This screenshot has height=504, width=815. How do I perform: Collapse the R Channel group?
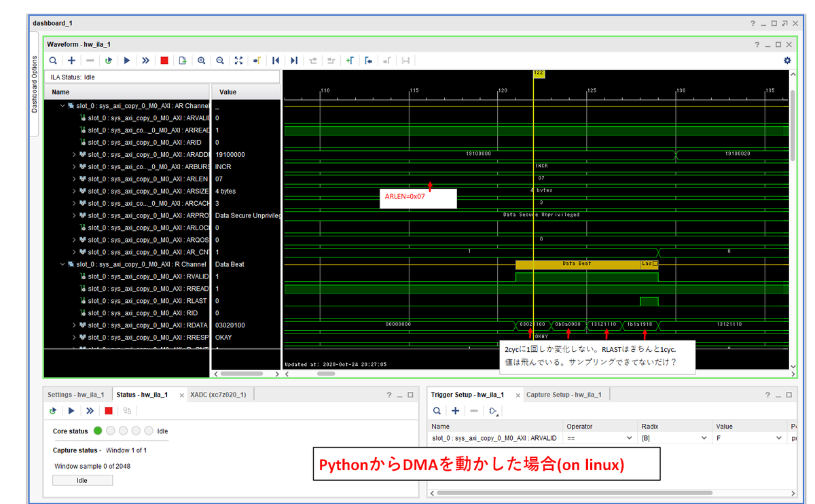(x=62, y=264)
